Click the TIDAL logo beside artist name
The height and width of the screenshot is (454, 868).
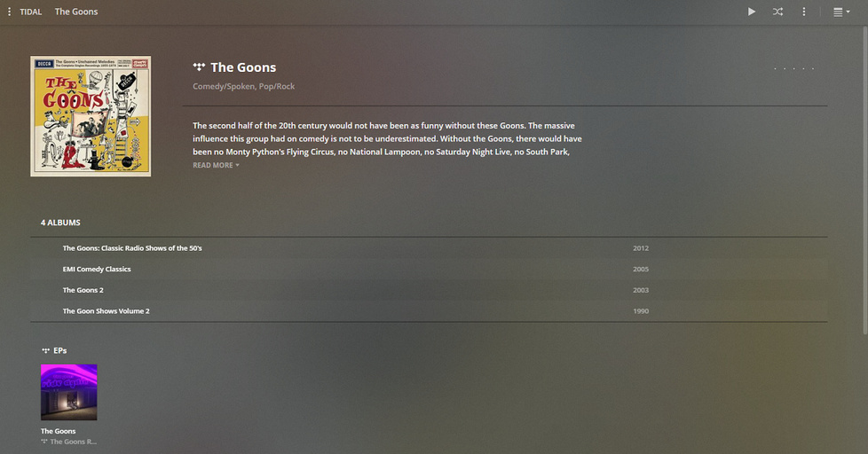tap(199, 67)
